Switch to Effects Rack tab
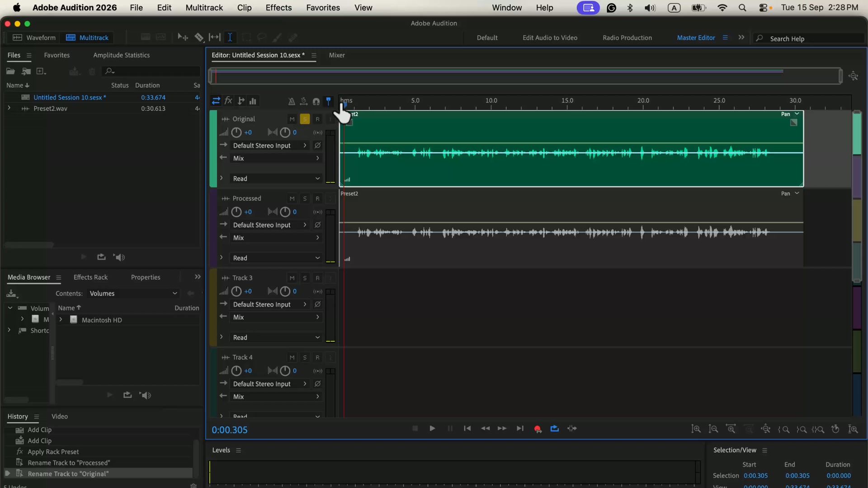Screen dimensions: 868x488 90,277
